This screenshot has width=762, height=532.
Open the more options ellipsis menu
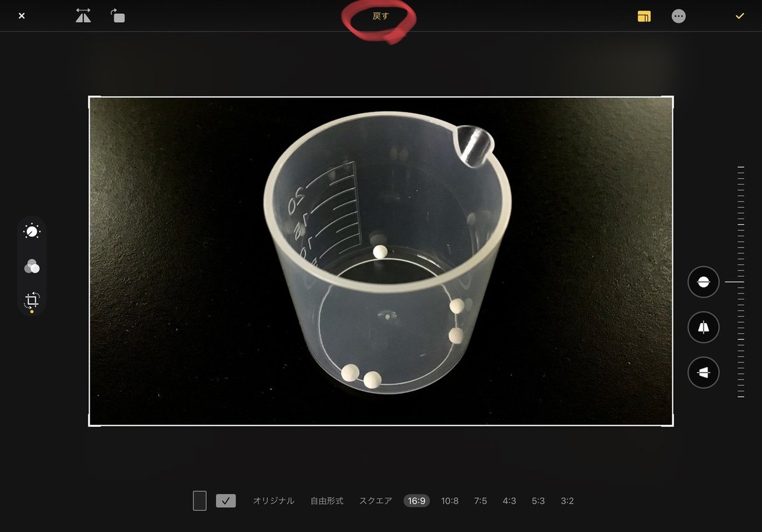tap(679, 17)
